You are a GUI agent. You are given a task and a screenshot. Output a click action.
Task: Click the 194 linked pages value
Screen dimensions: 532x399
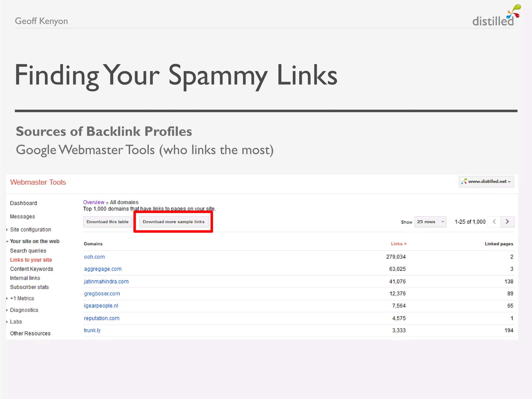coord(509,330)
